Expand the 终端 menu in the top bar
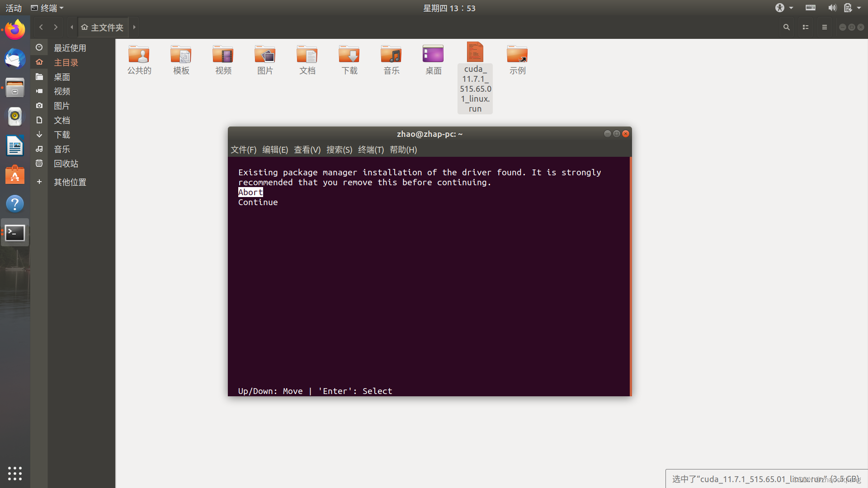This screenshot has width=868, height=488. pyautogui.click(x=47, y=8)
